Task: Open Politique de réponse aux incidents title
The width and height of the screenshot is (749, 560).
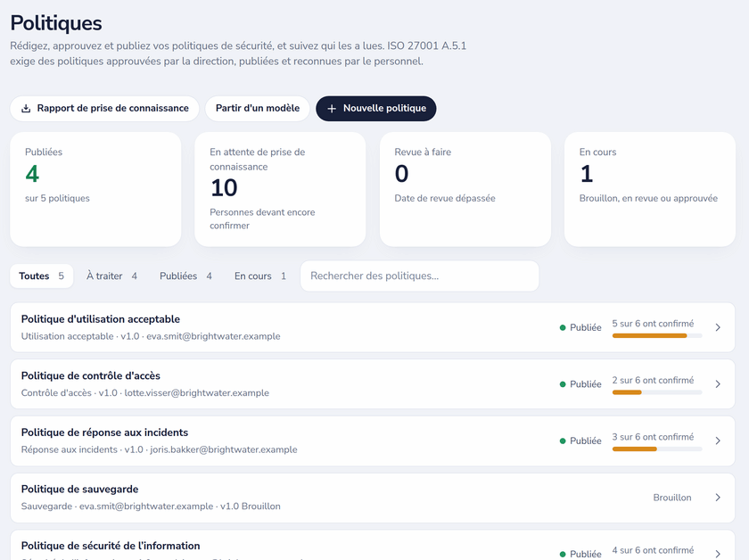Action: tap(104, 432)
